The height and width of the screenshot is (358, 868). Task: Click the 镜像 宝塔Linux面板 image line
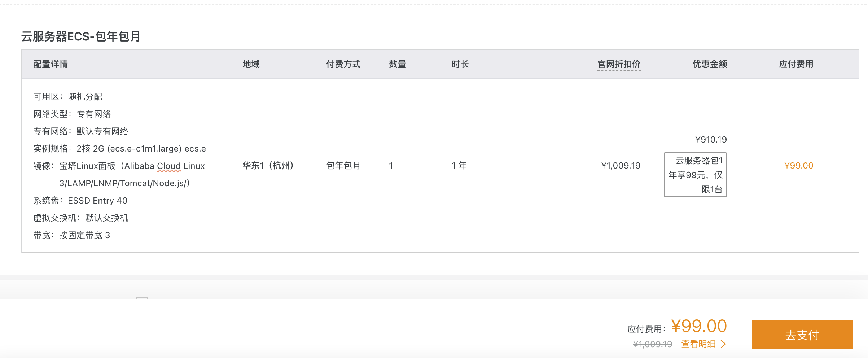pos(119,175)
